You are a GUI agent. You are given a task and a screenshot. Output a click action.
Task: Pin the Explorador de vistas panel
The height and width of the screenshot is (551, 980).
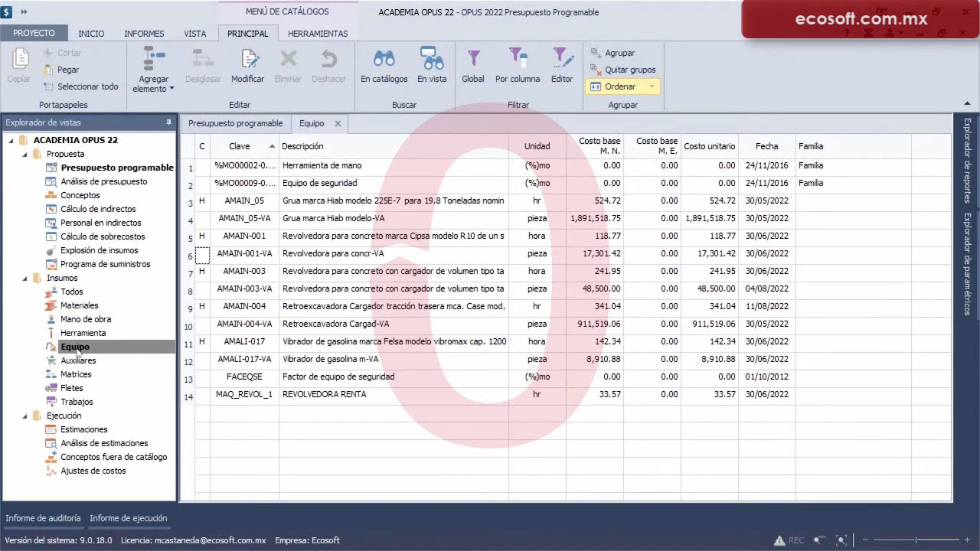(169, 122)
